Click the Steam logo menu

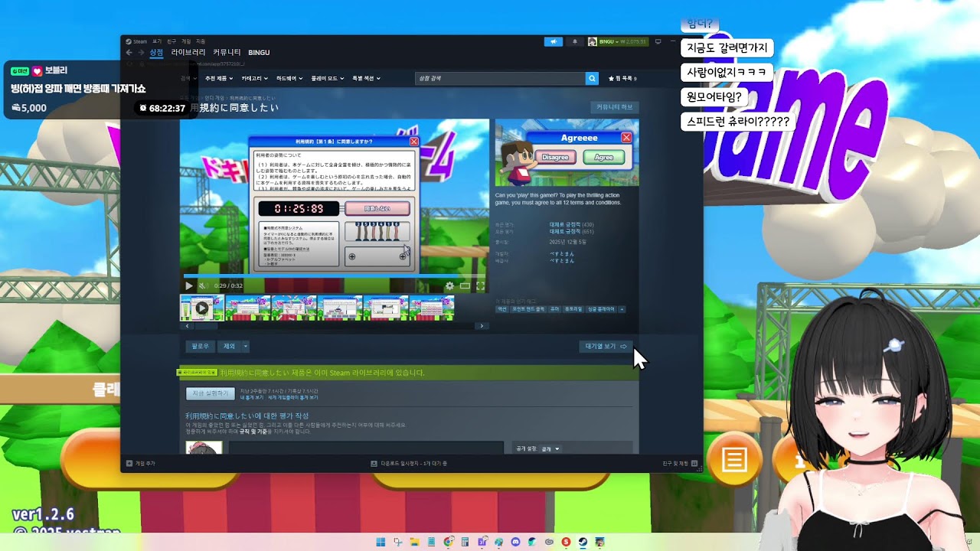pyautogui.click(x=136, y=41)
